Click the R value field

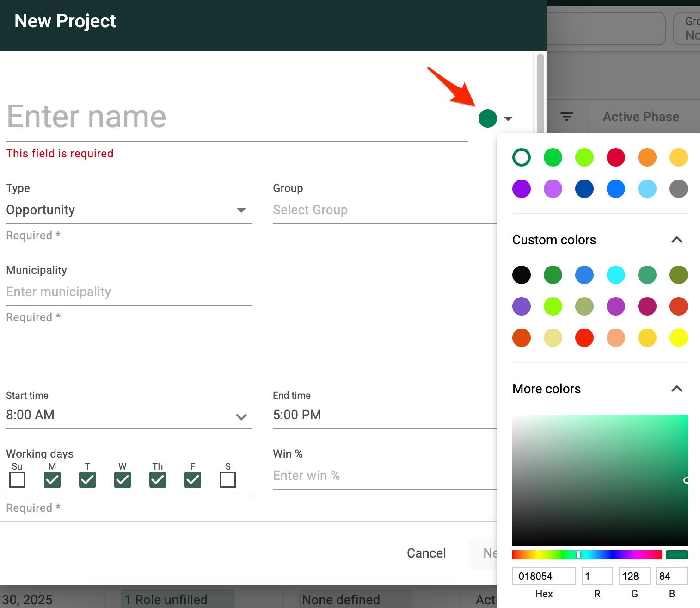pos(597,576)
